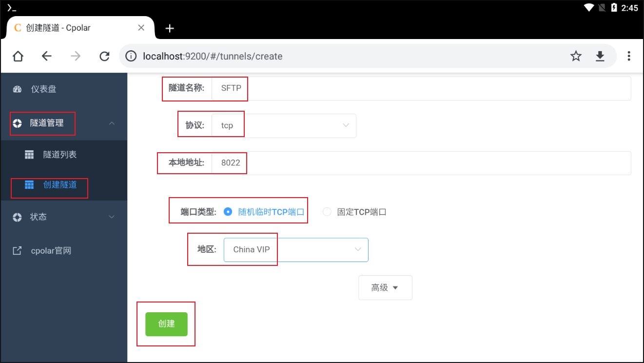
Task: Click the green 创建 button
Action: 166,324
